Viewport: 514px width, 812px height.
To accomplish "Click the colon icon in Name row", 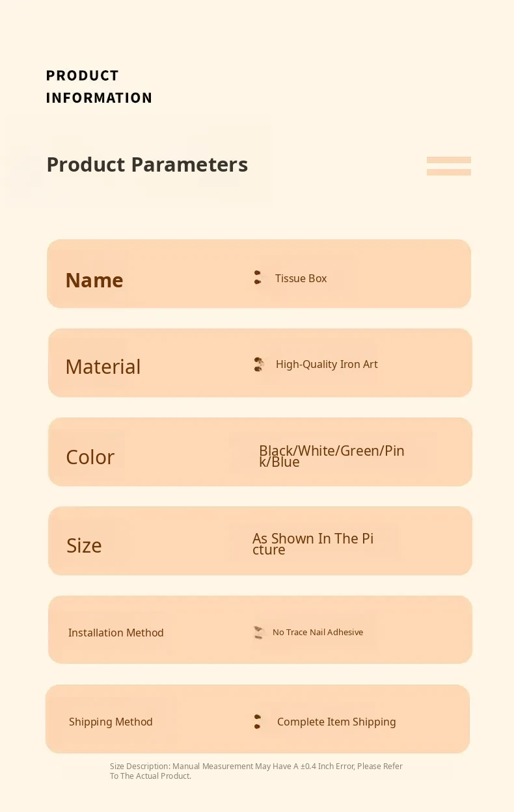I will tap(258, 278).
